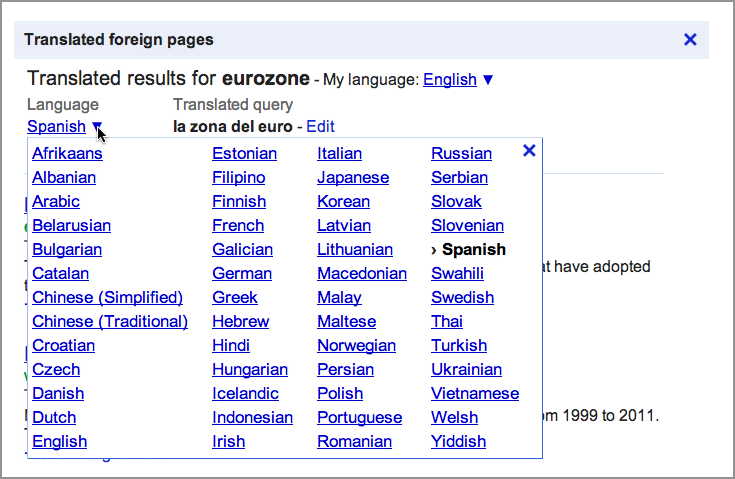Select Irish from the language list
735x479 pixels.
(228, 442)
